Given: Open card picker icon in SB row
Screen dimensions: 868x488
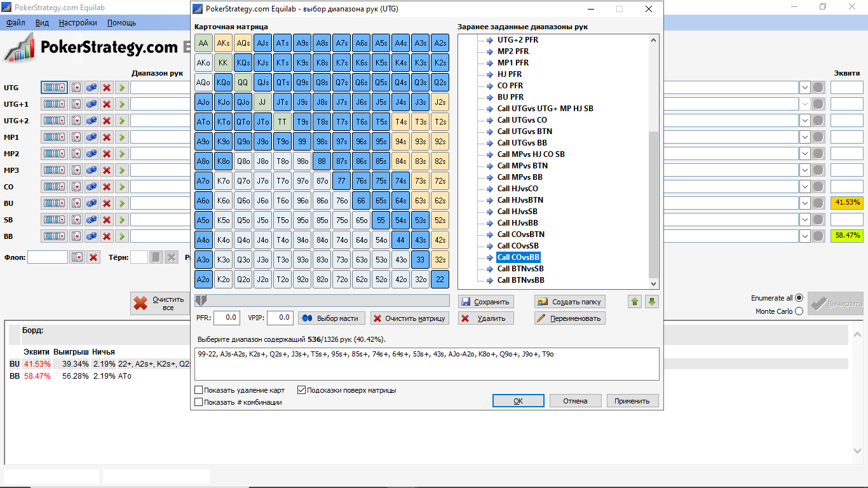Looking at the screenshot, I should tap(76, 219).
